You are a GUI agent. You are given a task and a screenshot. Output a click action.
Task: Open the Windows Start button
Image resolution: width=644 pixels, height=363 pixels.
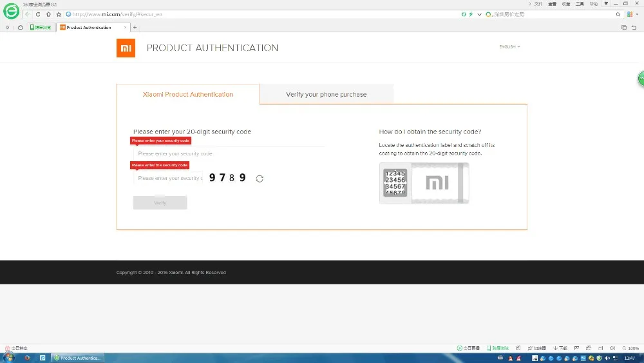8,358
